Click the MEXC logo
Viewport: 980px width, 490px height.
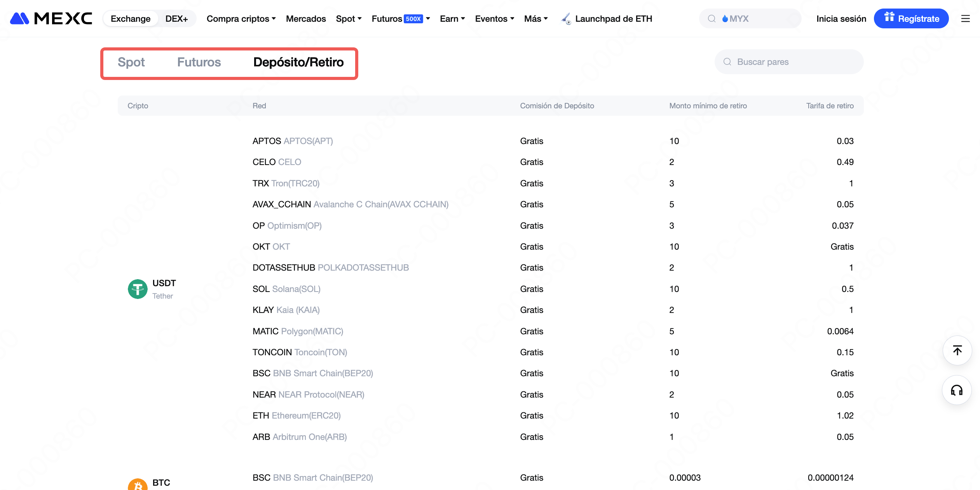point(51,18)
